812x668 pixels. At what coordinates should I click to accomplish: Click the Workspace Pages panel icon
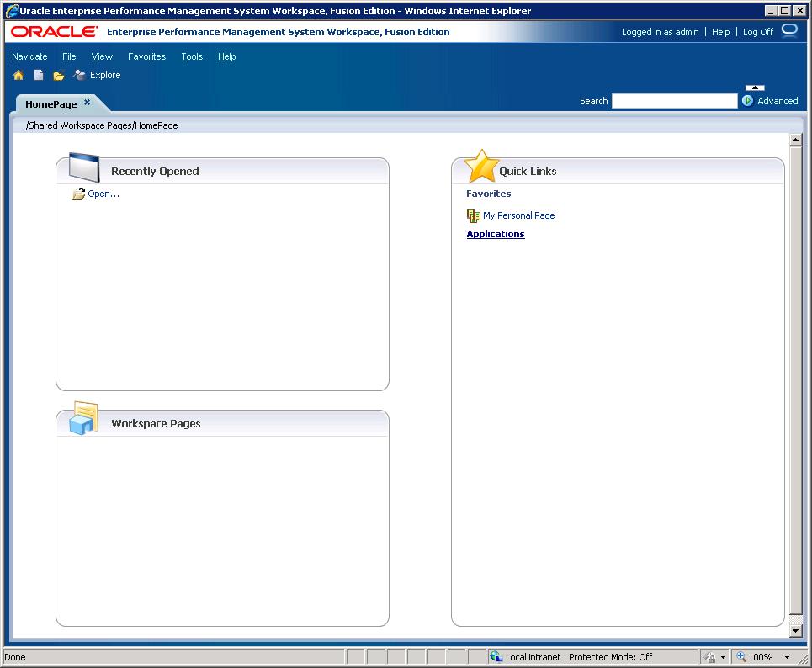pyautogui.click(x=84, y=418)
